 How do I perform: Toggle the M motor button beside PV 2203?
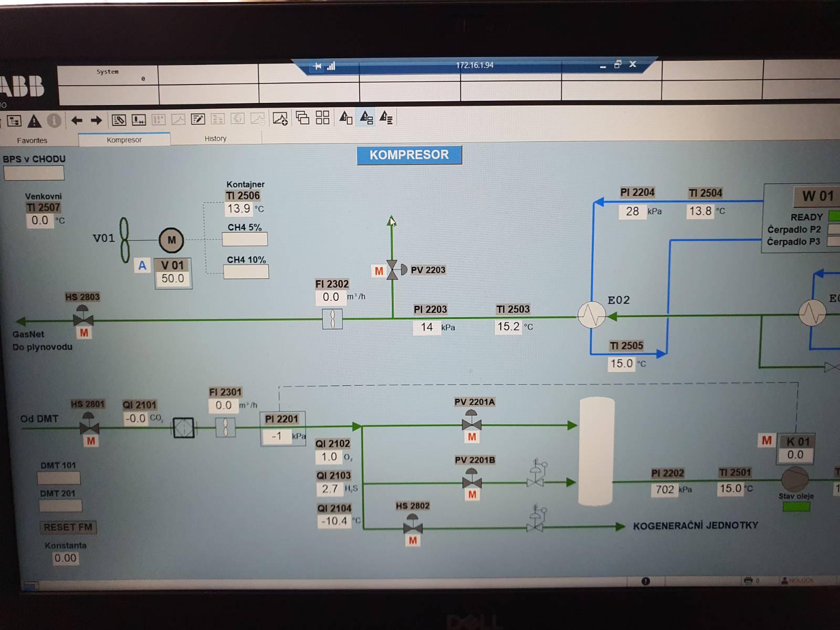point(379,271)
